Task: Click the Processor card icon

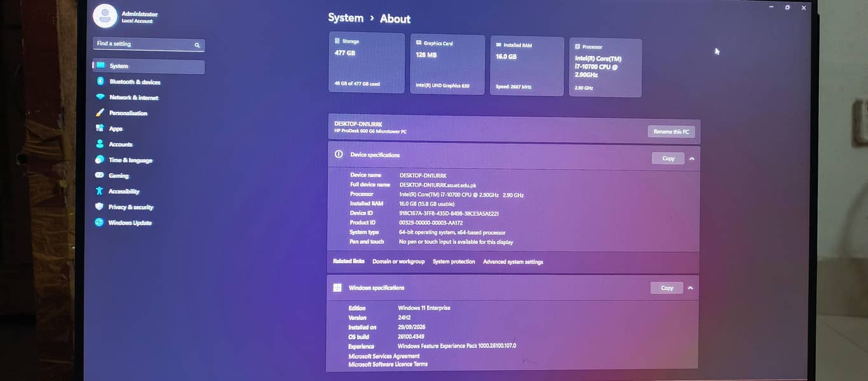Action: tap(577, 46)
